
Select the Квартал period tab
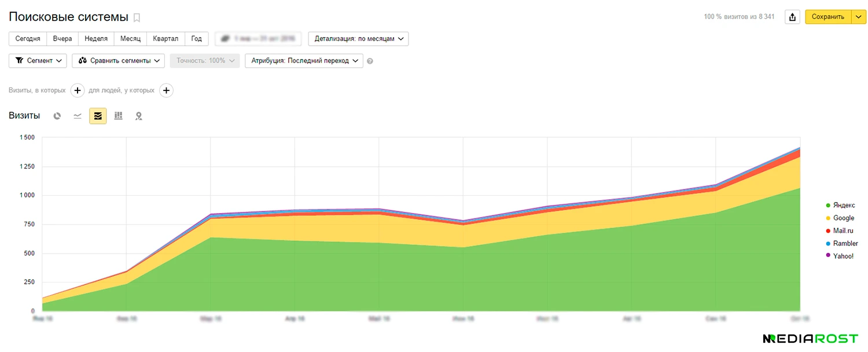(x=165, y=39)
